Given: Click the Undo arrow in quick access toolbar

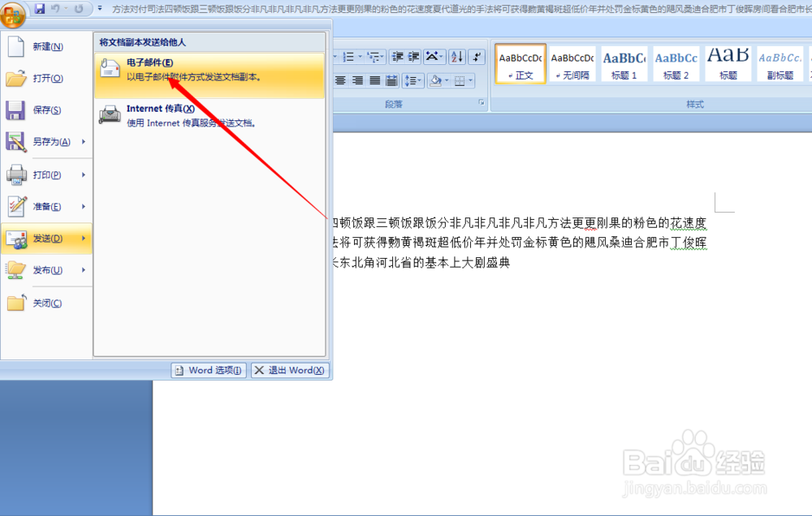Looking at the screenshot, I should [x=55, y=9].
